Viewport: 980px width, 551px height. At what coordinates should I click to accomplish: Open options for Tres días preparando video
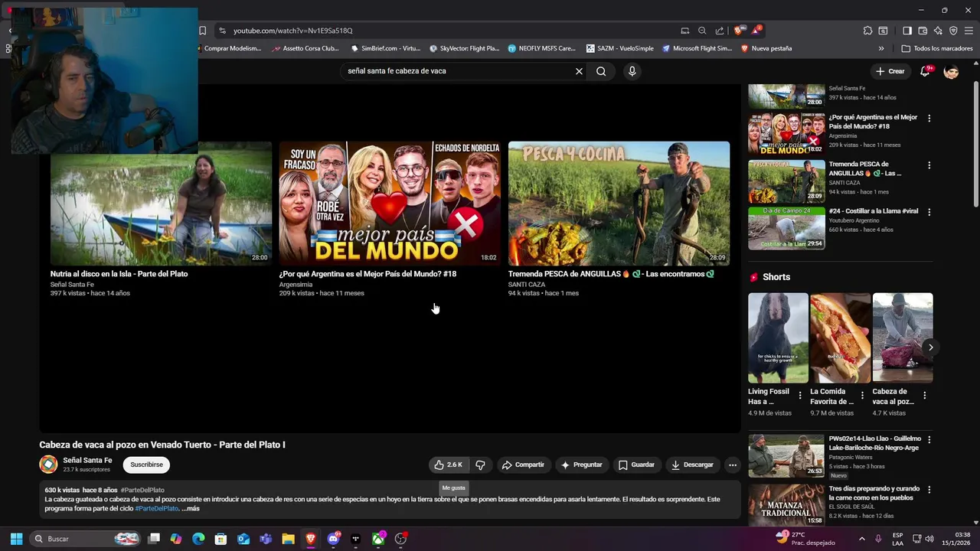tap(929, 490)
